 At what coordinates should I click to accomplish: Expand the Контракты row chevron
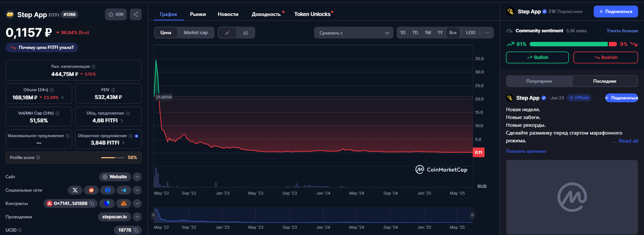137,203
